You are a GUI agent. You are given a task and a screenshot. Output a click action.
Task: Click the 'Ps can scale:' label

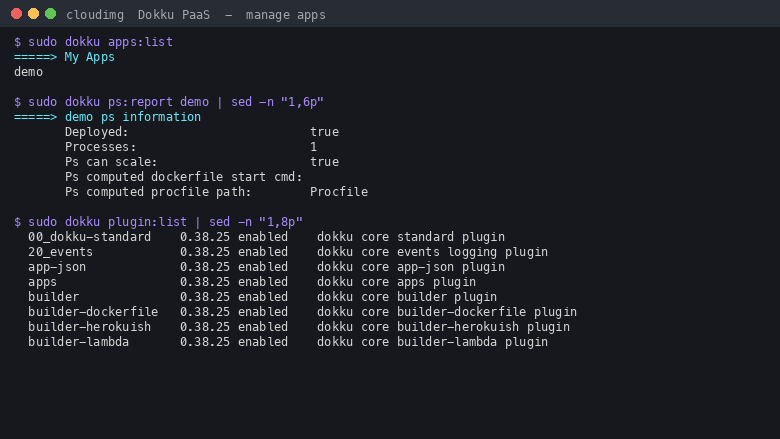coord(111,162)
